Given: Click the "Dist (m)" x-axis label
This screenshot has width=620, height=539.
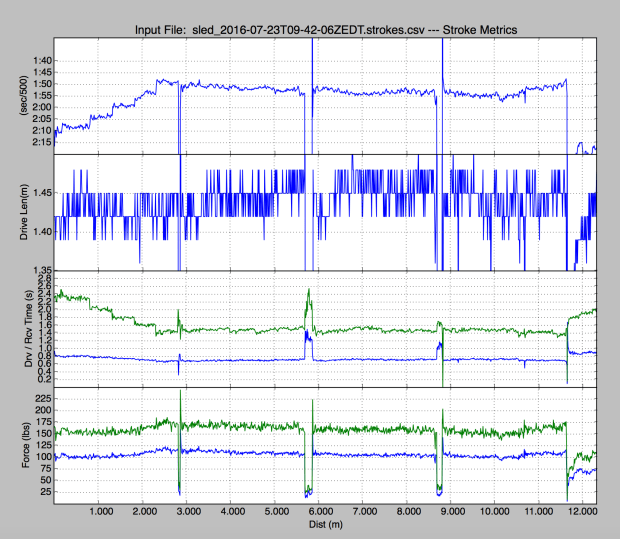Looking at the screenshot, I should click(x=325, y=524).
